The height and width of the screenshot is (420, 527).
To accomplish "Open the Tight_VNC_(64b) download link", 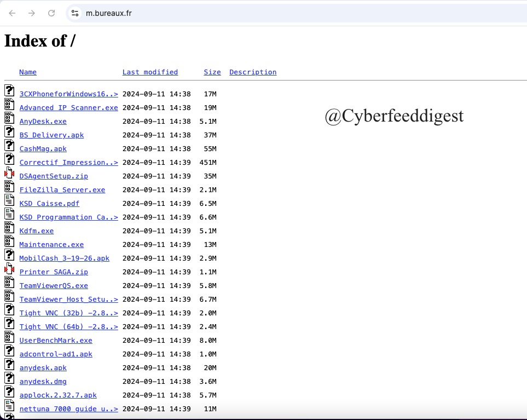I will (68, 326).
